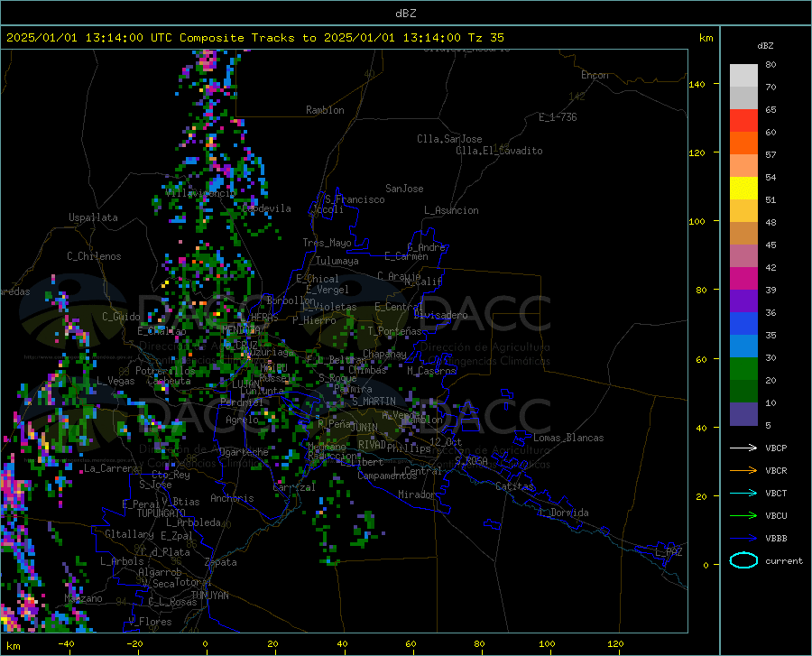Click the 'km' label at bottom left
This screenshot has height=656, width=812.
tap(13, 646)
